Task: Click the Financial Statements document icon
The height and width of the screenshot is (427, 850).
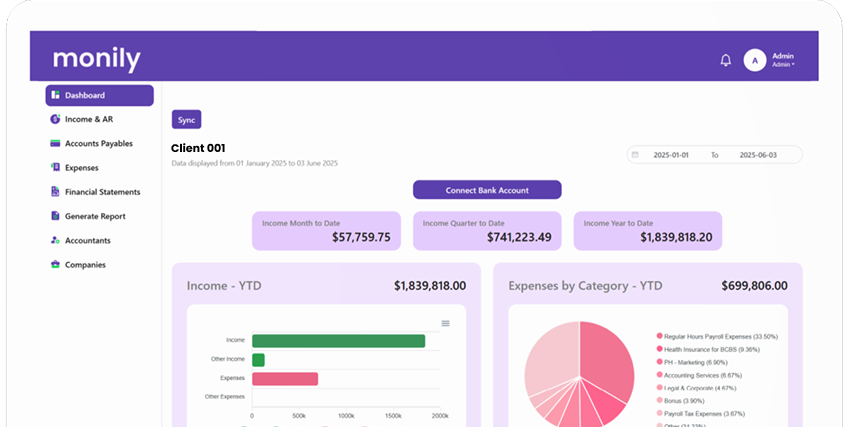Action: tap(56, 192)
